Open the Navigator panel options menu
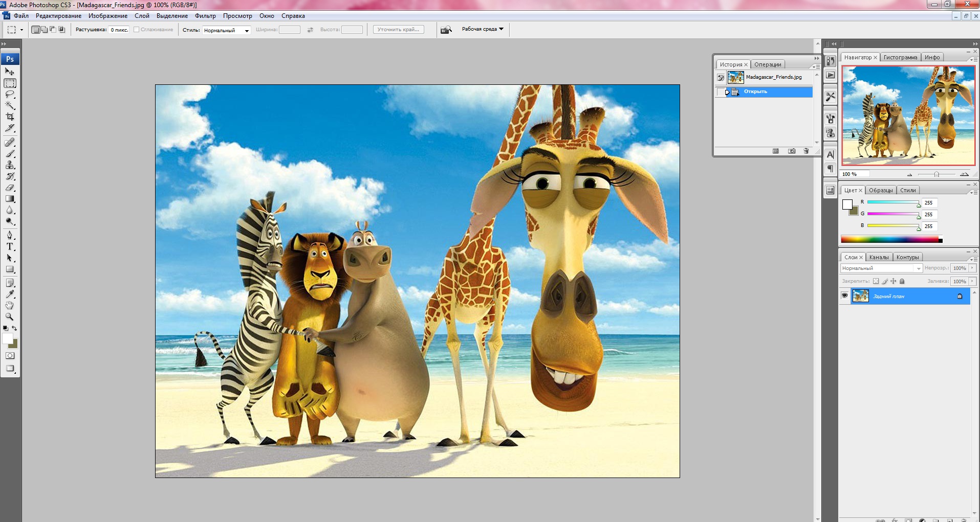This screenshot has width=980, height=522. 973,59
